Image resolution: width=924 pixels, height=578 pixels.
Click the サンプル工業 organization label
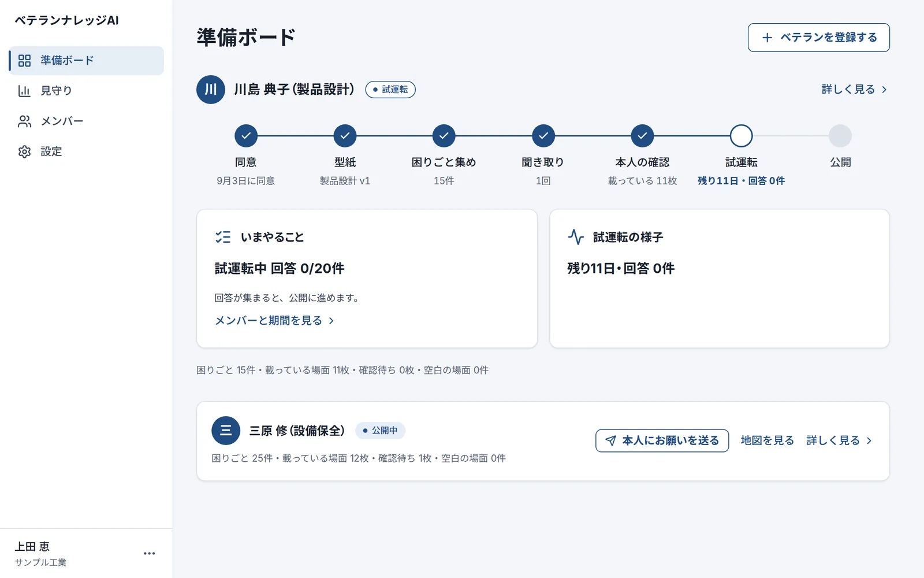(40, 562)
